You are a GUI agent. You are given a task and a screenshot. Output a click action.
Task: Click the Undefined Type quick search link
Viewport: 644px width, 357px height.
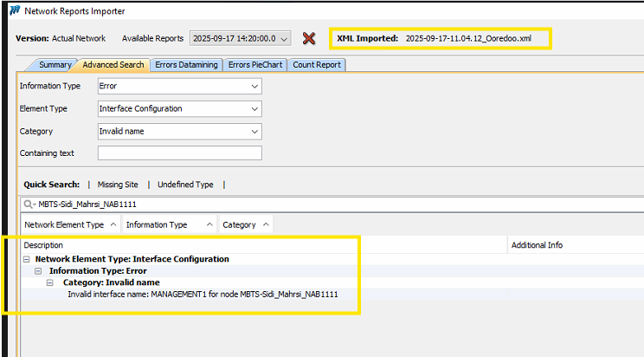coord(184,185)
